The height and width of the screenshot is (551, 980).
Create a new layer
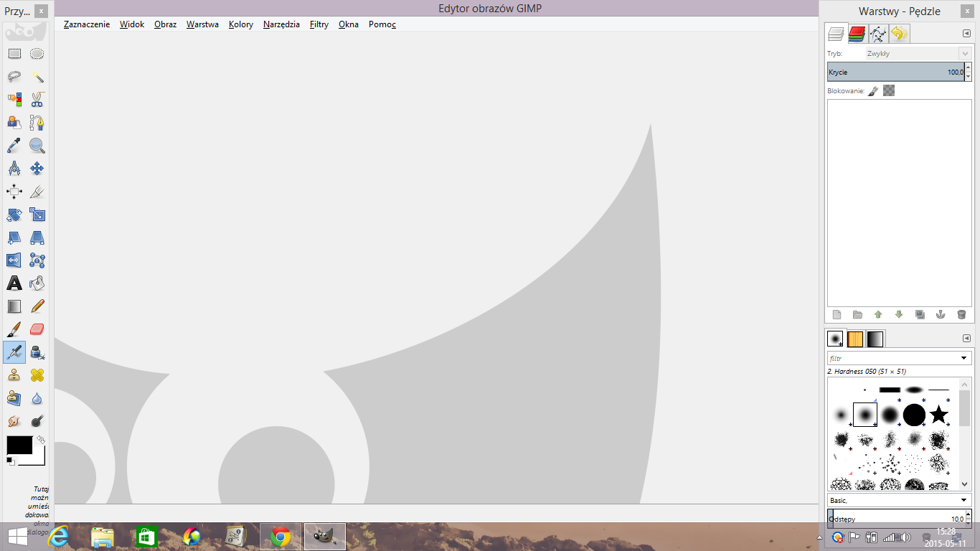[x=837, y=315]
